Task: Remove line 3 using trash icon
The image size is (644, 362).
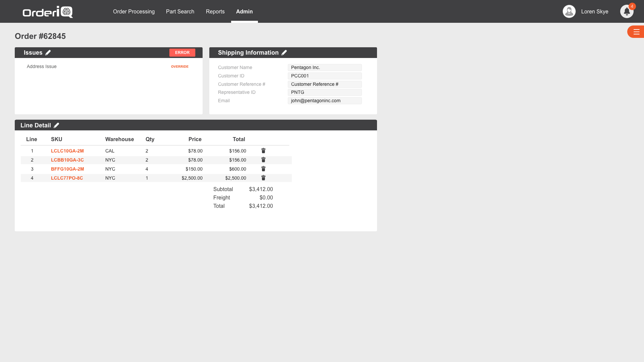Action: (263, 169)
